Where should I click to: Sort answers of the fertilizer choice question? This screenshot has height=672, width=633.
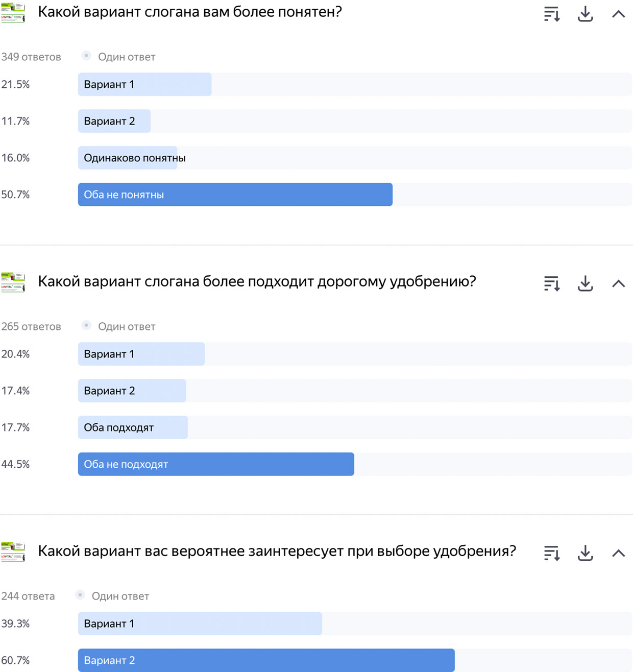coord(552,553)
